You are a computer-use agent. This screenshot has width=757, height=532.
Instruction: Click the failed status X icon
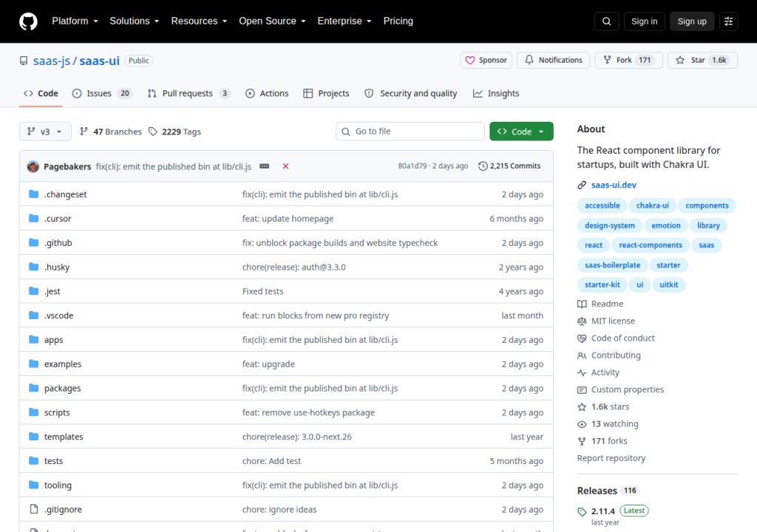[285, 166]
